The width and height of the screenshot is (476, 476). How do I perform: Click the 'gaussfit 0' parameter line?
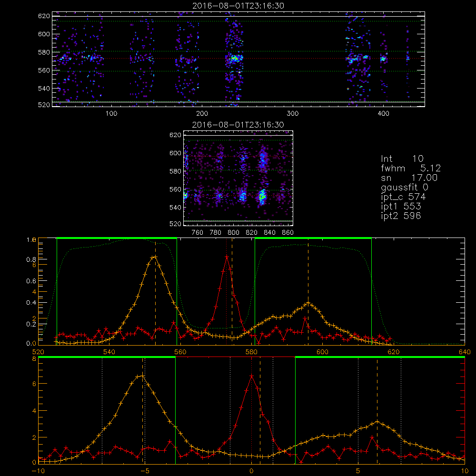click(405, 188)
